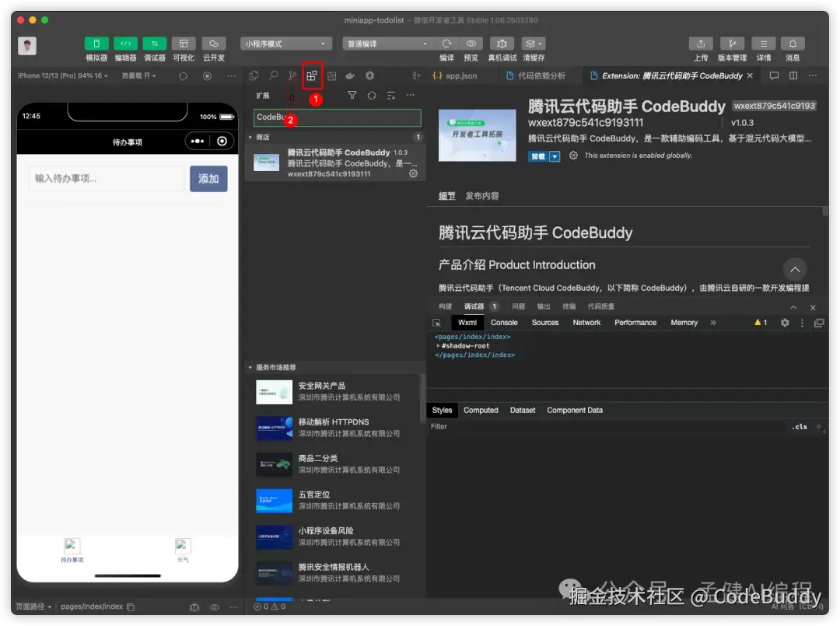Click the 预览 preview eye icon
Viewport: 840px width, 626px height.
coord(471,44)
